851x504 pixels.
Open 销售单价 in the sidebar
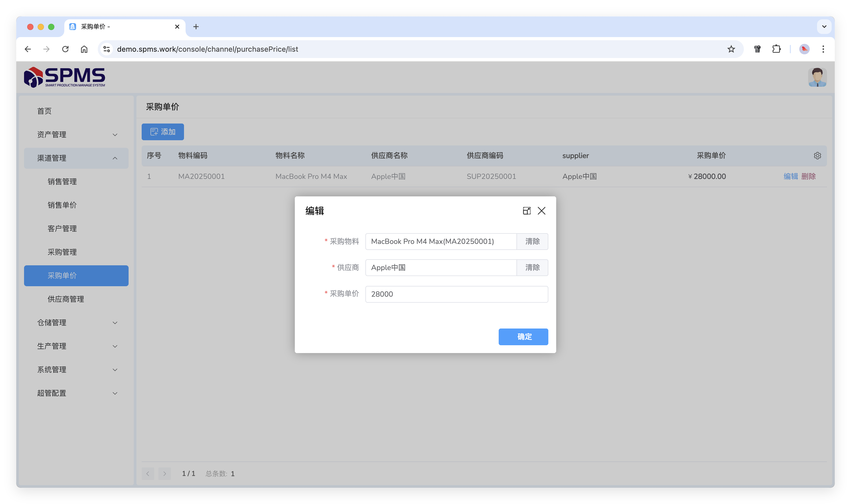click(76, 205)
